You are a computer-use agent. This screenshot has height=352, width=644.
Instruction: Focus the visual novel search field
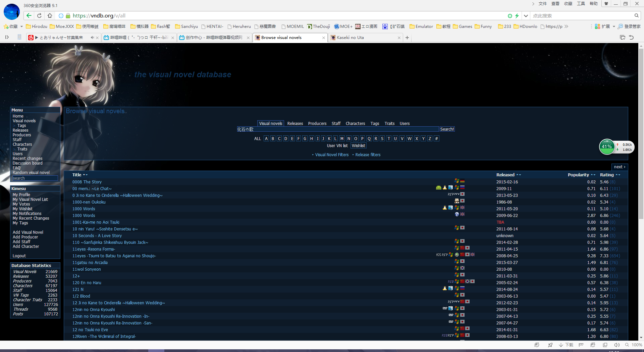click(x=338, y=129)
